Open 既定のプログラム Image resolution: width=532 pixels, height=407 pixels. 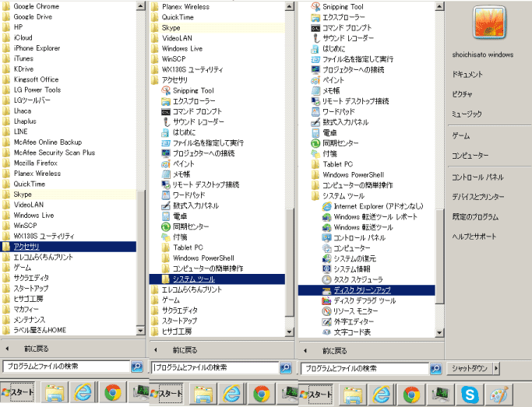click(475, 217)
